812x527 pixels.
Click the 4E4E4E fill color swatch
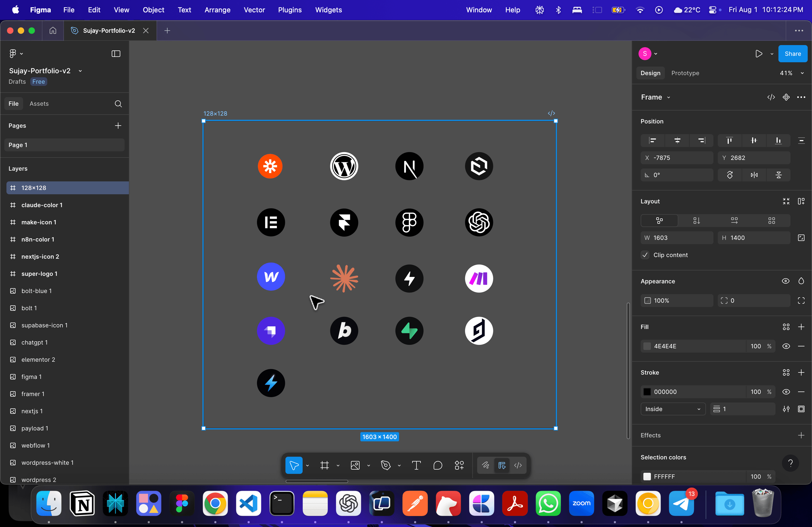click(647, 346)
